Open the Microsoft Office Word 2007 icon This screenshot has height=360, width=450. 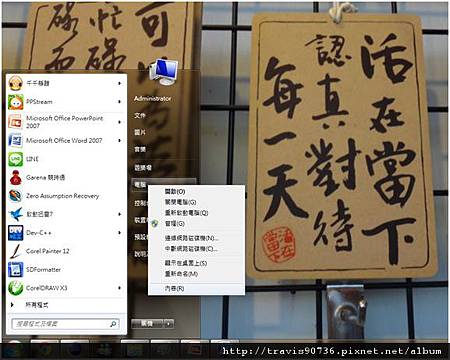pyautogui.click(x=15, y=140)
